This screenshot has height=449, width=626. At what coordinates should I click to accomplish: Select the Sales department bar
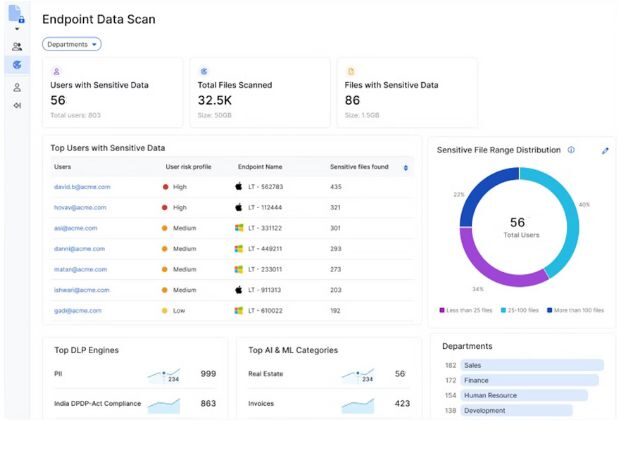coord(532,365)
